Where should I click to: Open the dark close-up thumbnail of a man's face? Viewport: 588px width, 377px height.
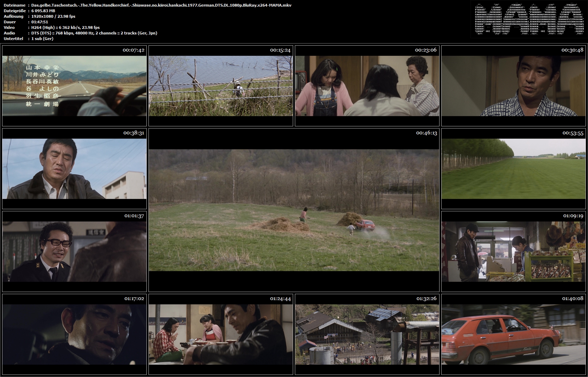(x=74, y=334)
